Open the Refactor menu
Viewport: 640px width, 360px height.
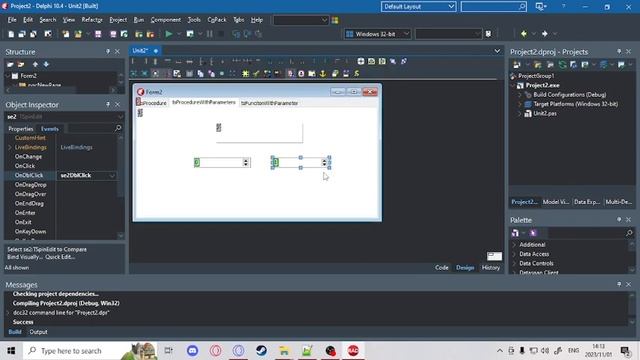[92, 20]
